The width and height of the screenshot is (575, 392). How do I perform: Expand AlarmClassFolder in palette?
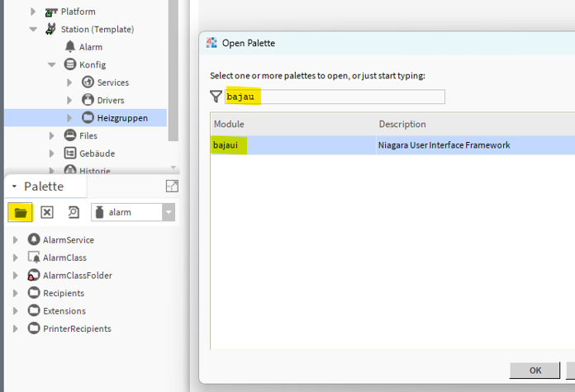15,276
